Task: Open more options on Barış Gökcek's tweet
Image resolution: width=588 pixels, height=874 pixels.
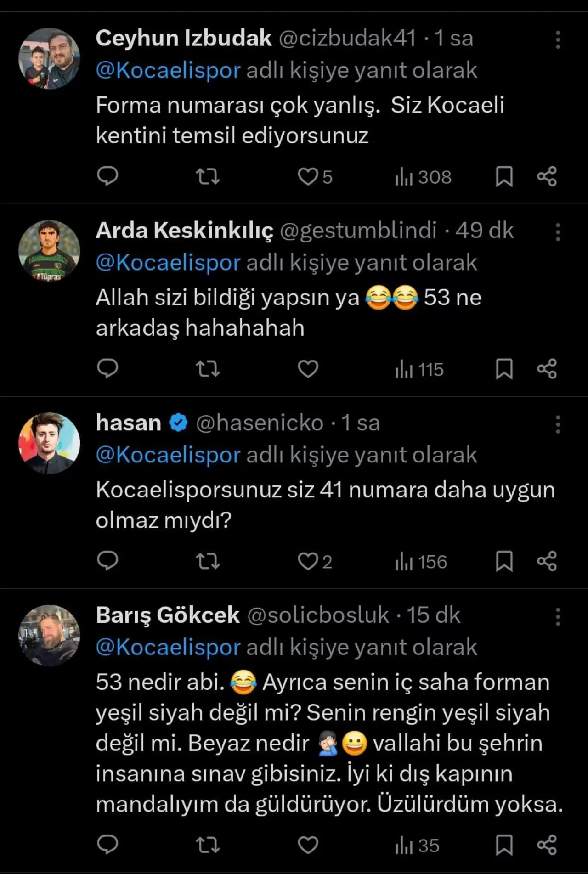Action: (x=558, y=617)
